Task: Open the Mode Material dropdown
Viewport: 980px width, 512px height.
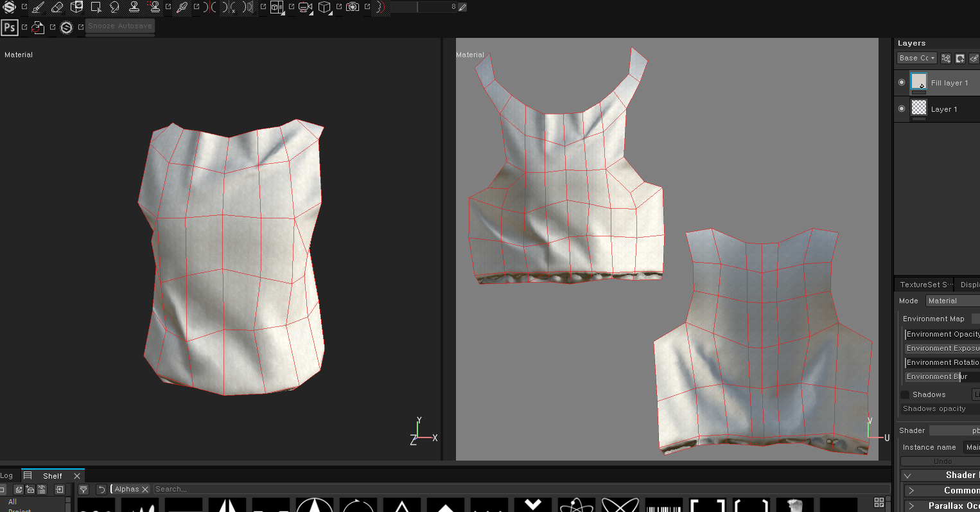Action: [x=952, y=301]
